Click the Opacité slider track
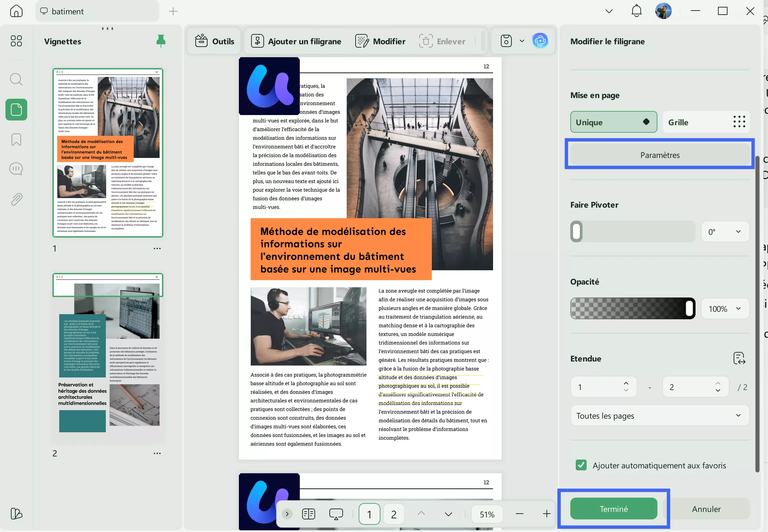The width and height of the screenshot is (768, 532). (633, 309)
